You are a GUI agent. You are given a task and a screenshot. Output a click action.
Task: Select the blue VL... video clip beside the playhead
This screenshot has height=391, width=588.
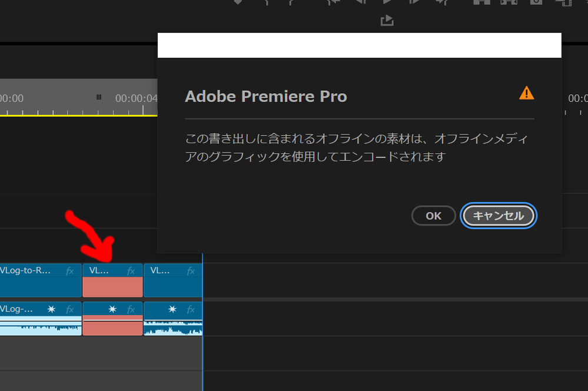(x=173, y=280)
